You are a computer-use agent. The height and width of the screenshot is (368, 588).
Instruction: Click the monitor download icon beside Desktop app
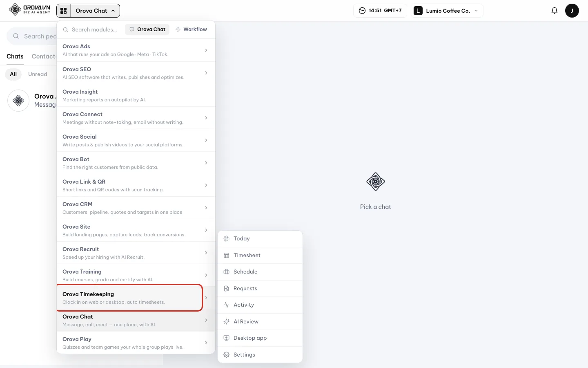click(x=227, y=338)
